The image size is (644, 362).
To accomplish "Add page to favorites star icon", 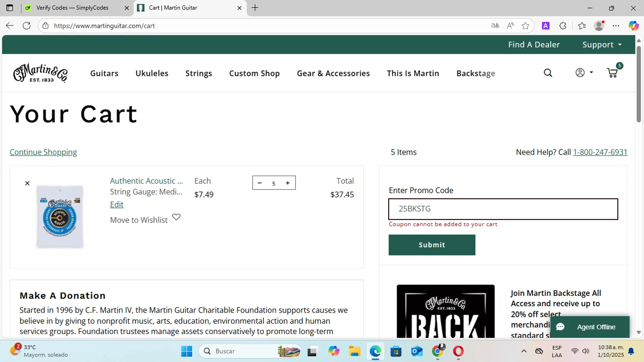I will tap(526, 26).
